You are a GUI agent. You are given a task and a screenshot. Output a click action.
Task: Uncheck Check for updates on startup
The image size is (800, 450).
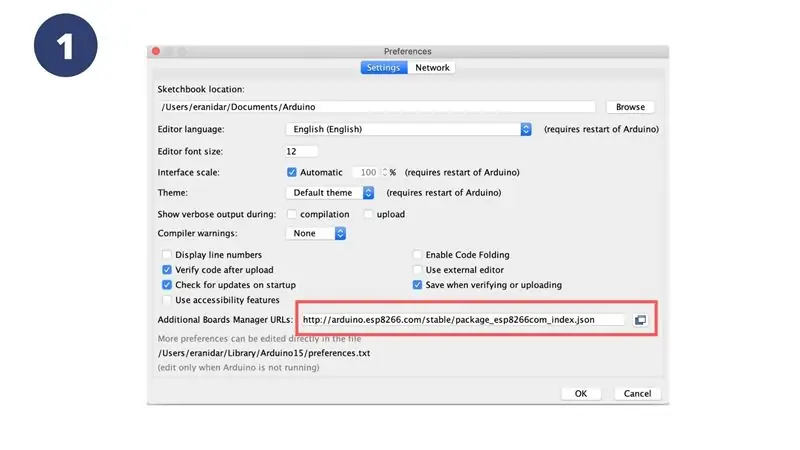pos(166,285)
